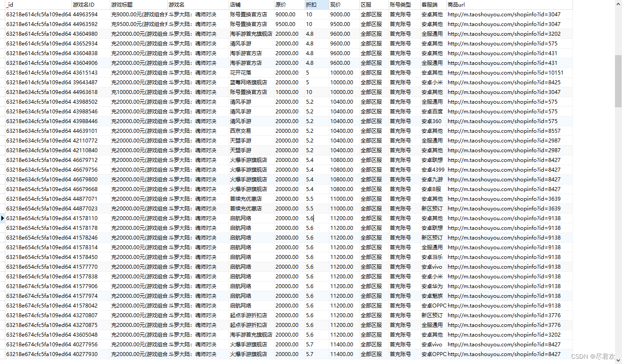Click the 区服 column header
Screen dimensions: 622x364
pos(374,5)
